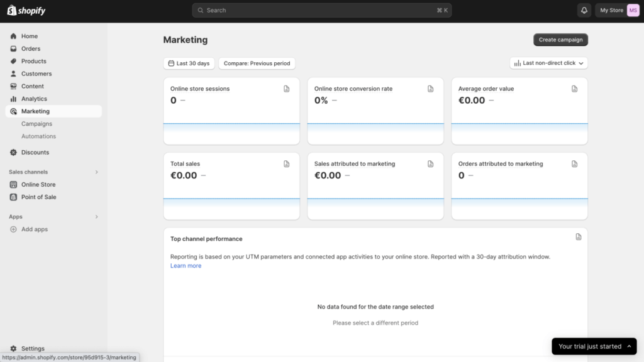Open notifications with the bell icon

point(584,10)
